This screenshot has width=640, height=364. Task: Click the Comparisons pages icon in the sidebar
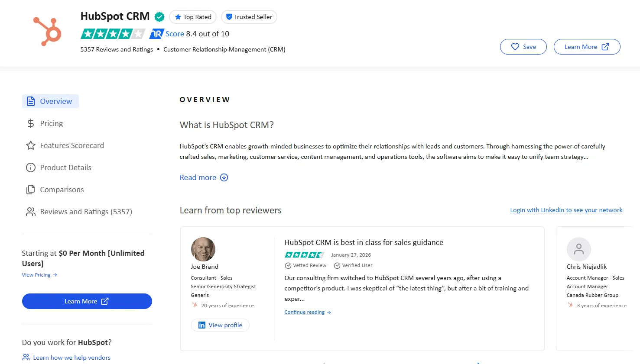pos(30,190)
